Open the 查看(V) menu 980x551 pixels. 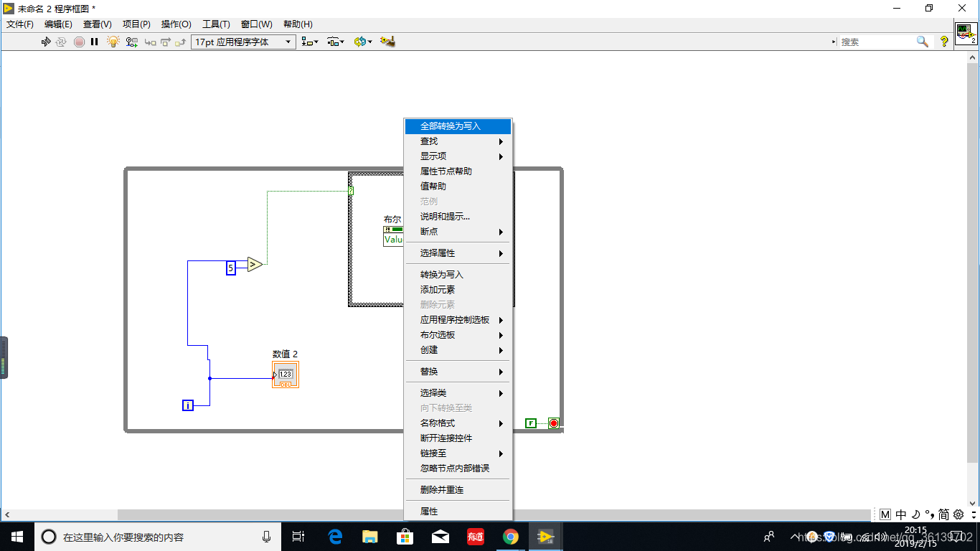click(98, 24)
